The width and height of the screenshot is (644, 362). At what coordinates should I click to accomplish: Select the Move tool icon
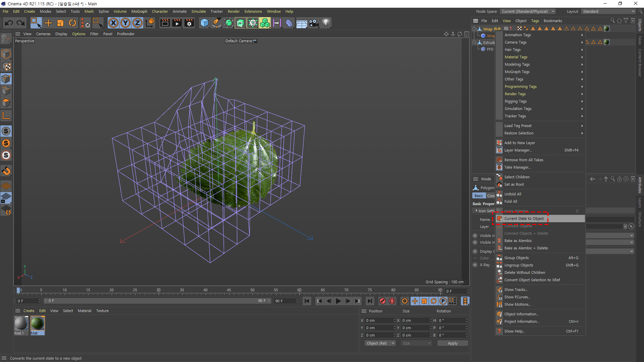(x=48, y=23)
